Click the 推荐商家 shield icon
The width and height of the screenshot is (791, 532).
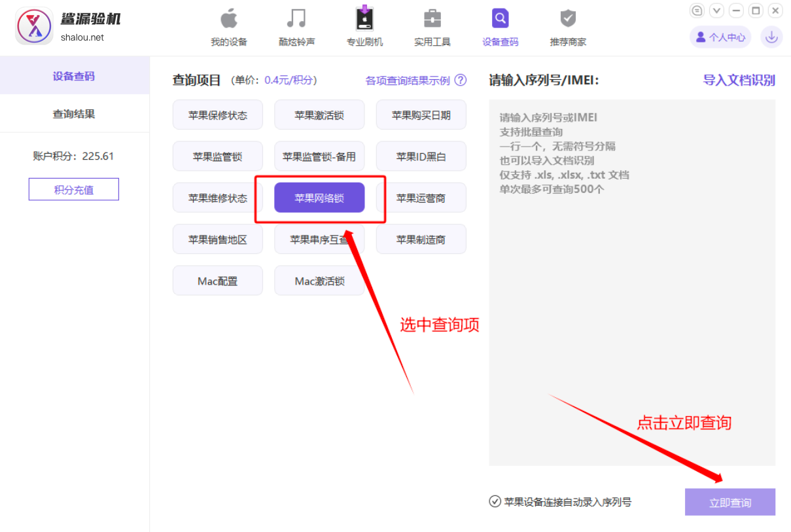[567, 26]
